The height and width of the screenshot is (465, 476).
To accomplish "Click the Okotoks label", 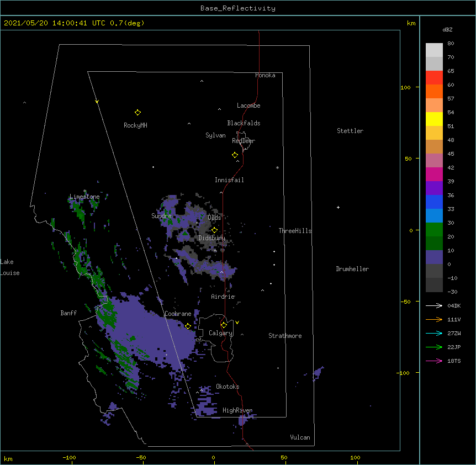I will pyautogui.click(x=228, y=387).
